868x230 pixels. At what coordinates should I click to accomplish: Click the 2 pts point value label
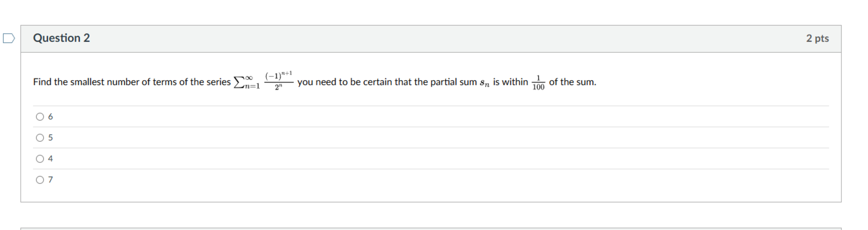point(817,38)
